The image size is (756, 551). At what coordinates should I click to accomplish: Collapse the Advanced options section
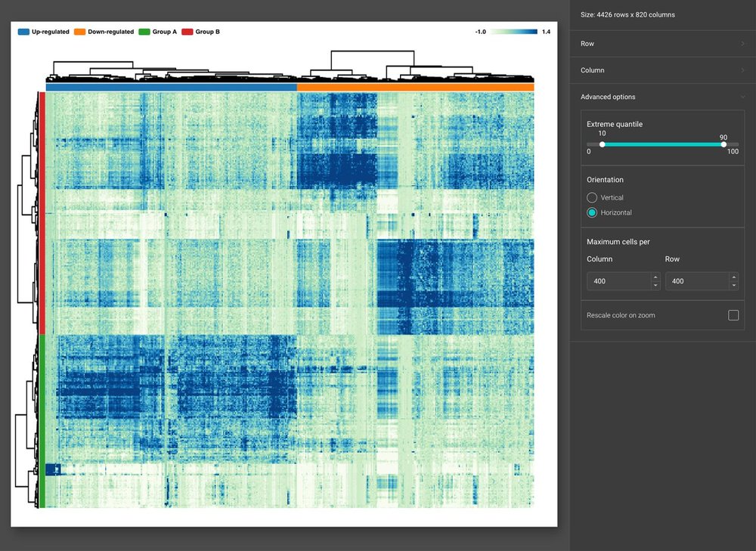(x=661, y=97)
